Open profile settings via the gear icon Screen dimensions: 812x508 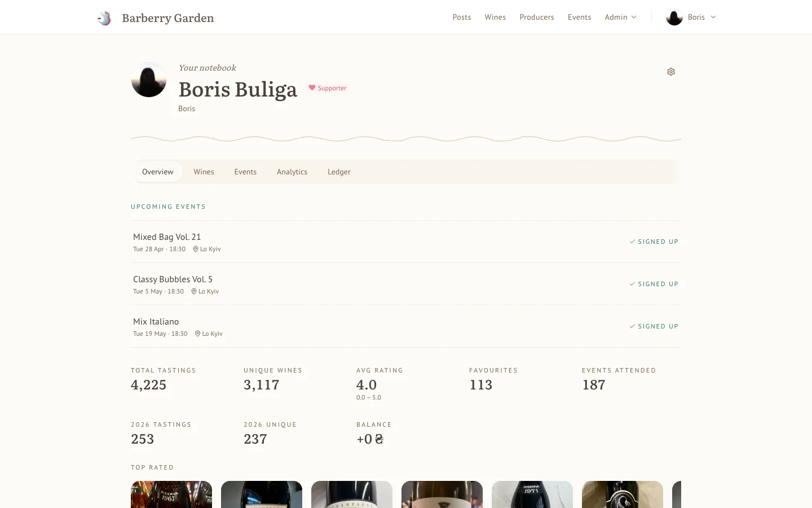coord(670,72)
